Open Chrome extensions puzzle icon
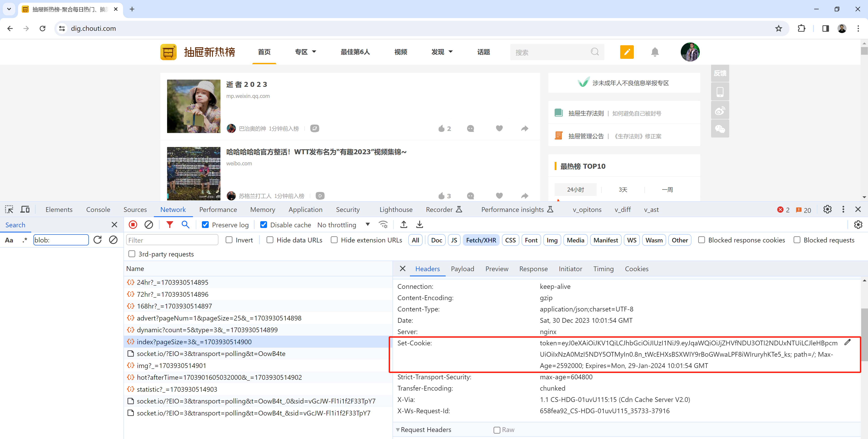The height and width of the screenshot is (439, 868). click(802, 29)
